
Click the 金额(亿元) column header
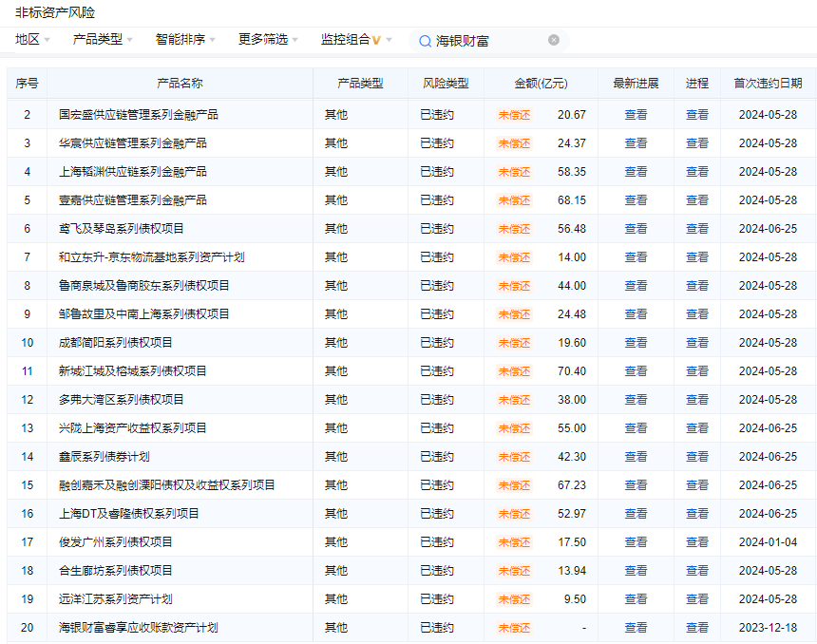(x=541, y=84)
